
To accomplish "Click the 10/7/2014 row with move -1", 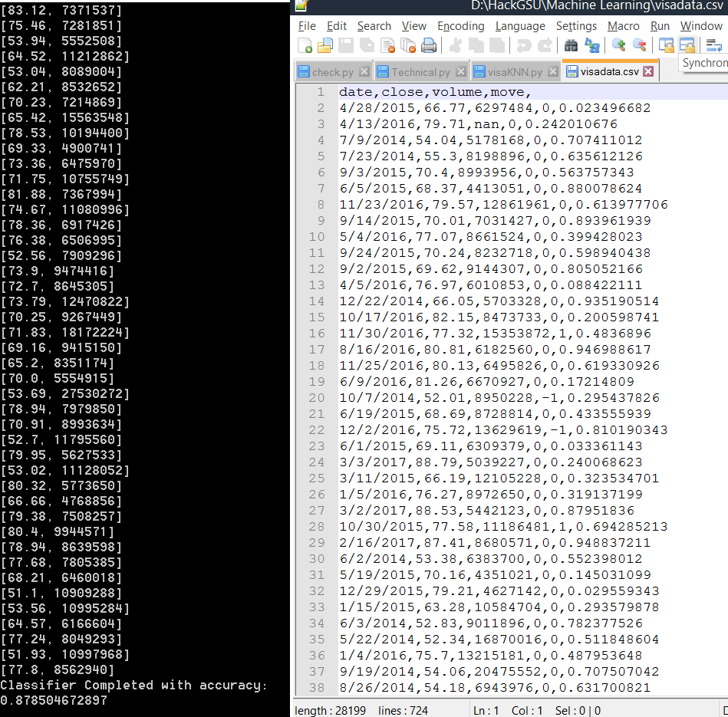I will 499,398.
